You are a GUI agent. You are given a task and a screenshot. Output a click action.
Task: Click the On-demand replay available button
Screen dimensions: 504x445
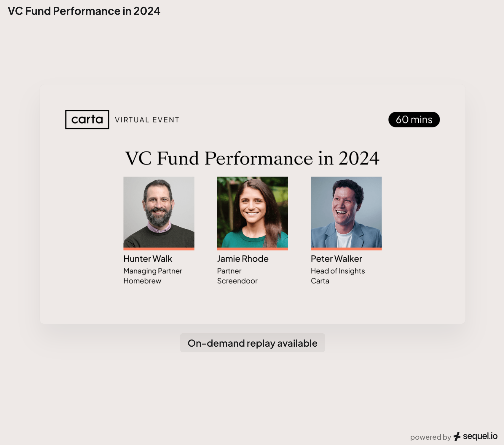[252, 343]
